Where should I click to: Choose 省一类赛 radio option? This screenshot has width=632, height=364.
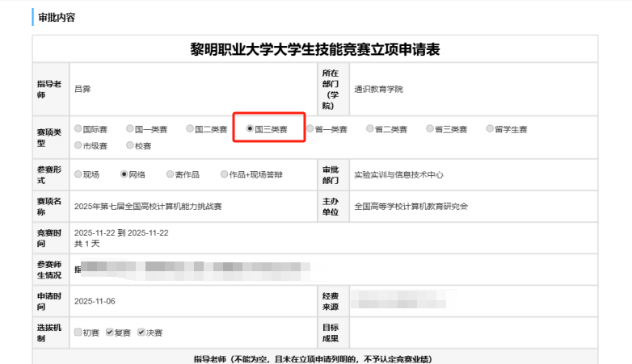(x=310, y=129)
